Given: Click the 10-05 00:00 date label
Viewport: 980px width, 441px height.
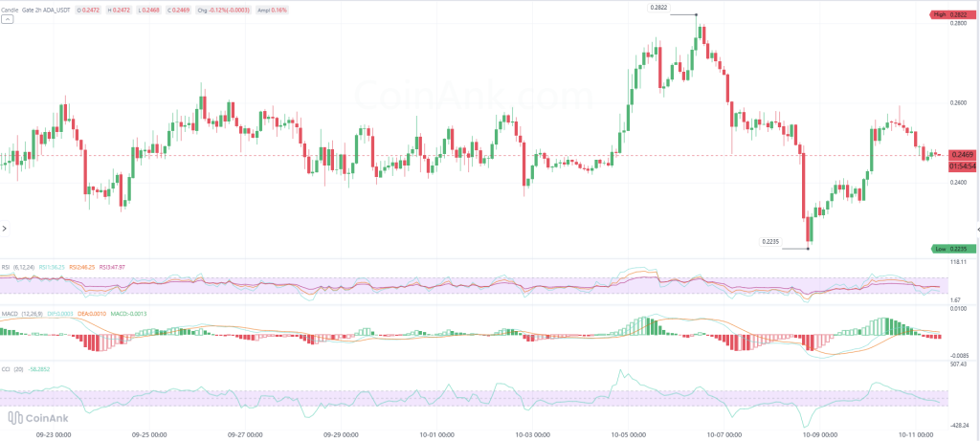Looking at the screenshot, I should (x=628, y=433).
